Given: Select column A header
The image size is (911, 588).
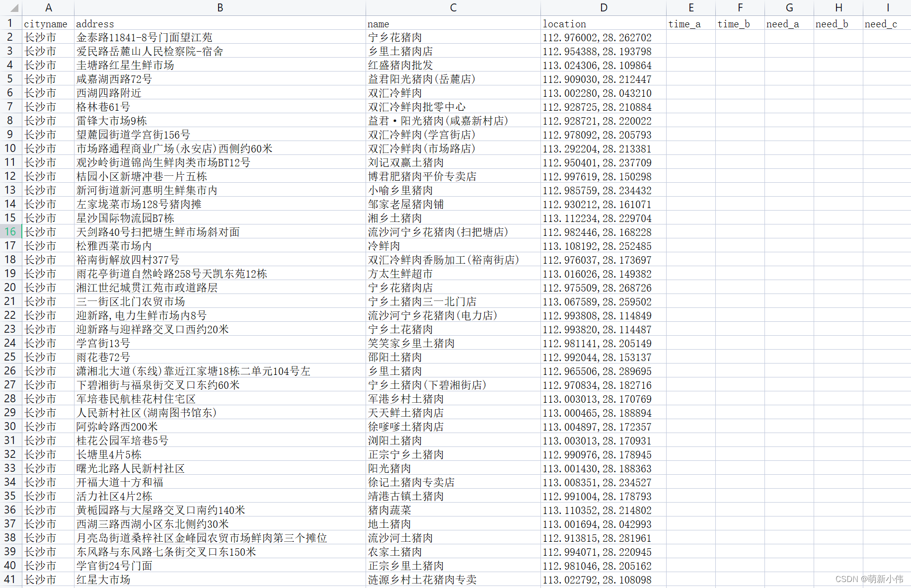Looking at the screenshot, I should pos(48,7).
